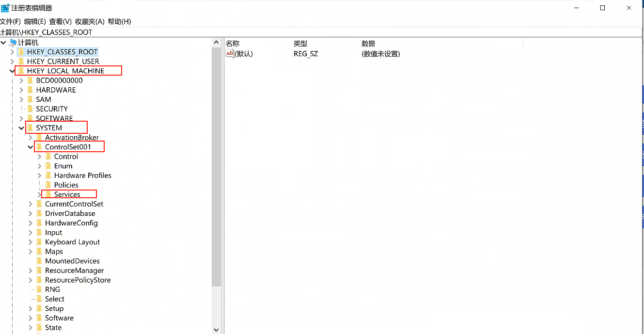Select the SYSTEM key label
This screenshot has height=334, width=644.
click(x=49, y=128)
